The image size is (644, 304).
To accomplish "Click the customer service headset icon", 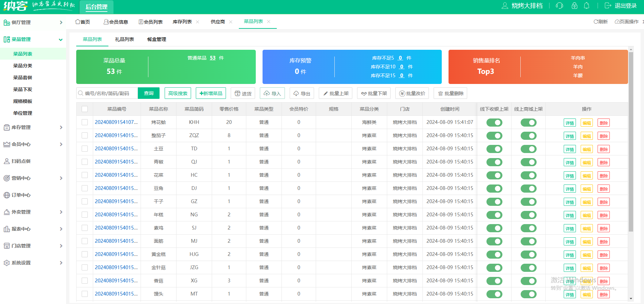I will (559, 6).
